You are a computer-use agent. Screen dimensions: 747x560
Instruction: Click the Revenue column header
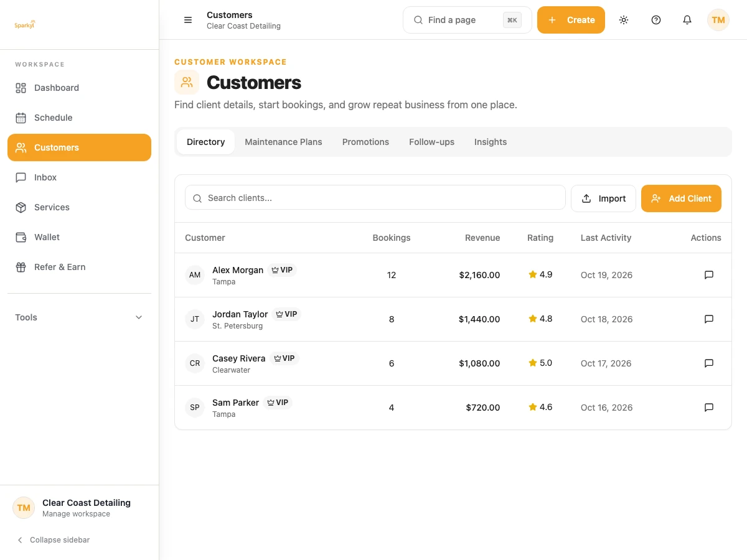(x=482, y=238)
